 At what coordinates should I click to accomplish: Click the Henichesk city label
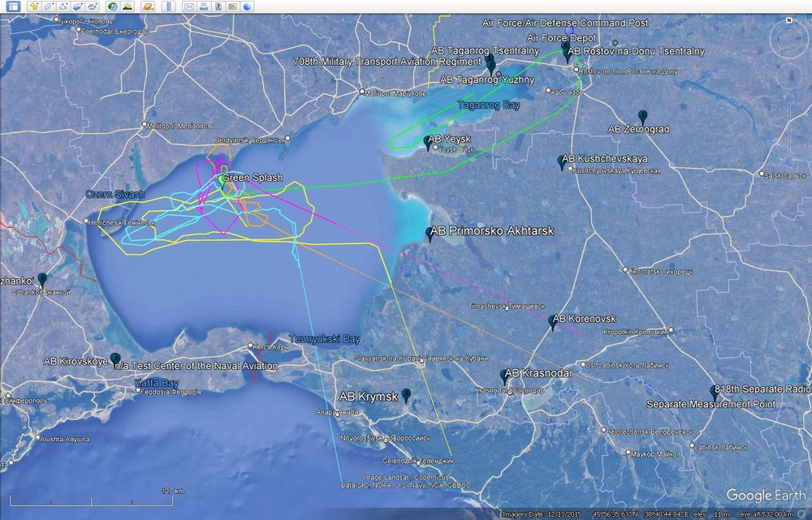[x=122, y=223]
